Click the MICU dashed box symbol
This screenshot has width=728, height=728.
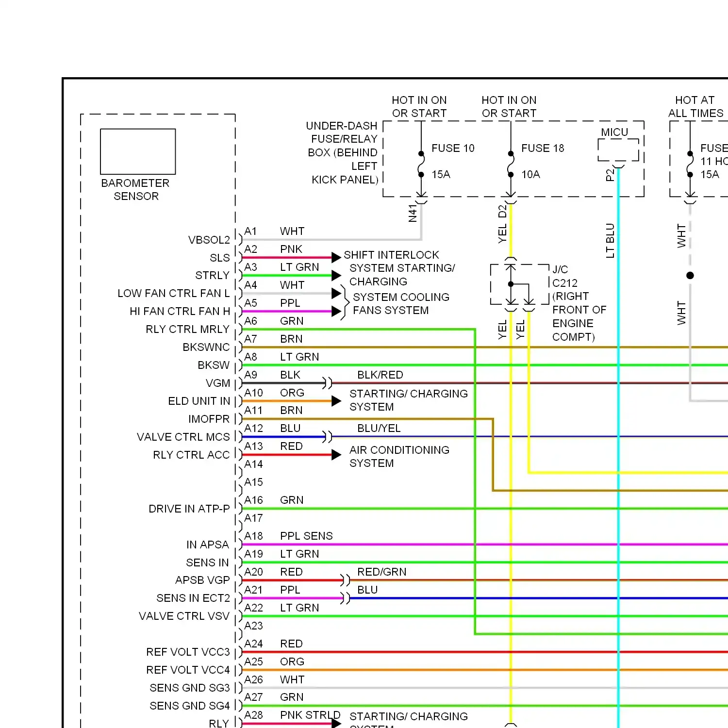coord(618,149)
